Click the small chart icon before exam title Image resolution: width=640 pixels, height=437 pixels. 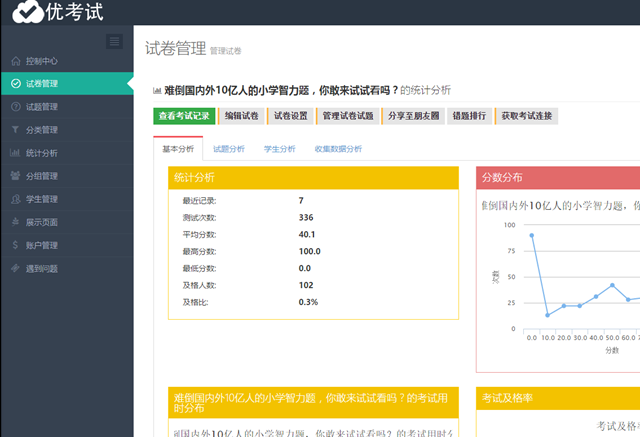pos(157,91)
